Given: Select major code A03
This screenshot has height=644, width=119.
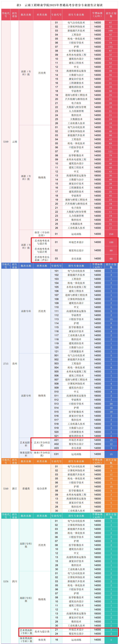Looking at the screenshot, I should 56,448.
